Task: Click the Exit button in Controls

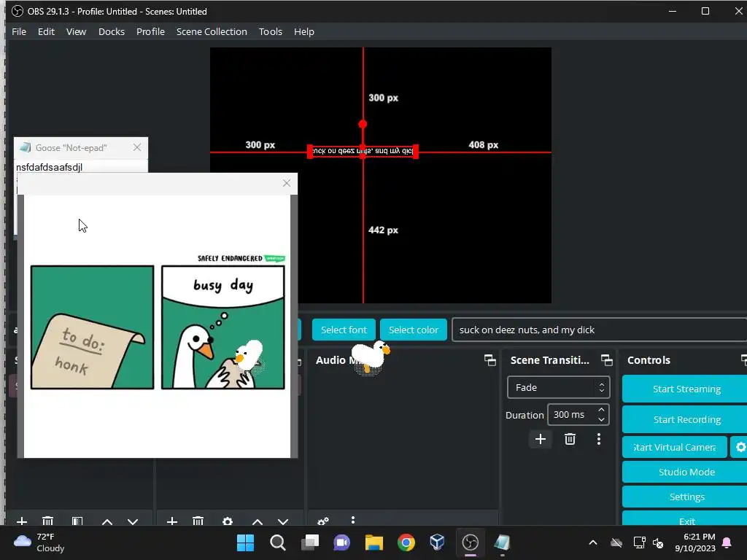Action: coord(686,519)
